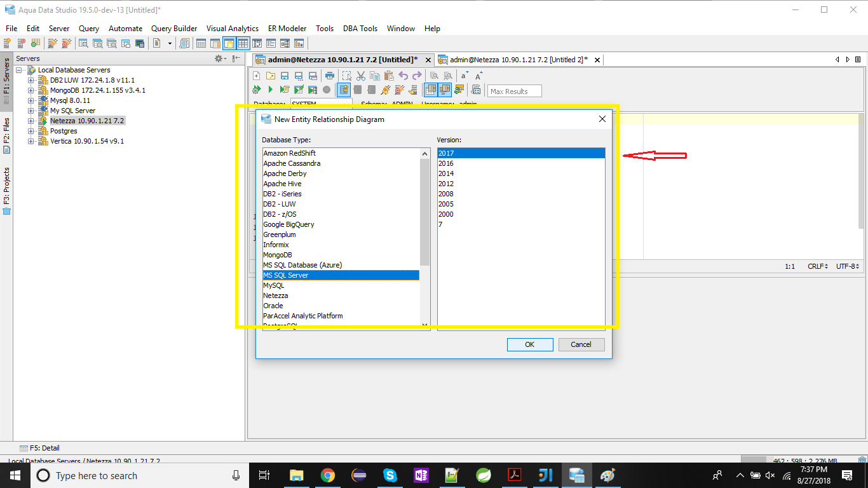Click the increase font size icon
868x488 pixels.
point(479,76)
